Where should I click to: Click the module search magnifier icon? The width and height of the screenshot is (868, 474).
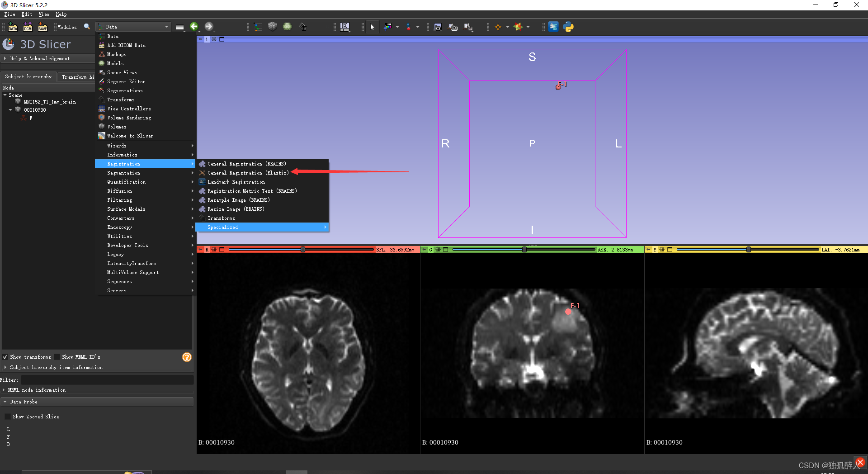point(87,27)
